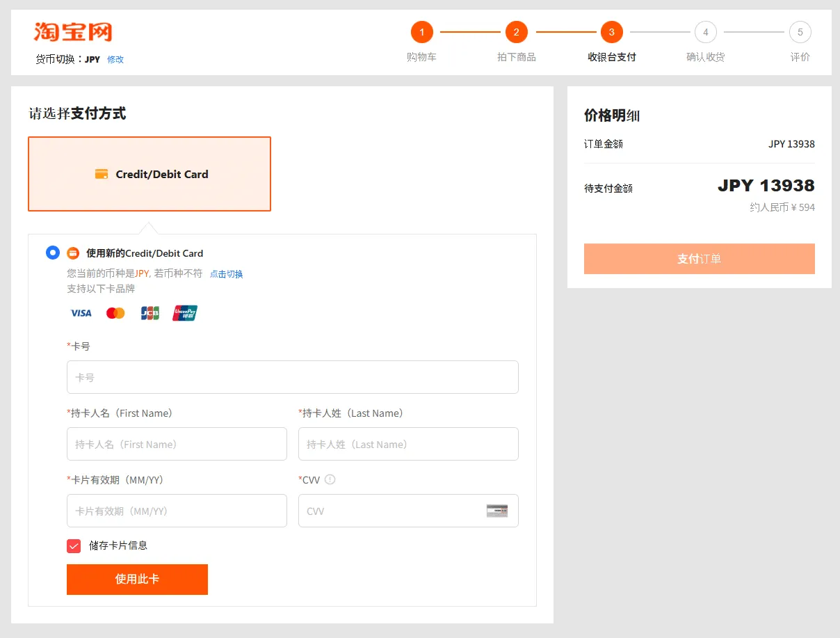Click the 修改 currency link

click(115, 60)
